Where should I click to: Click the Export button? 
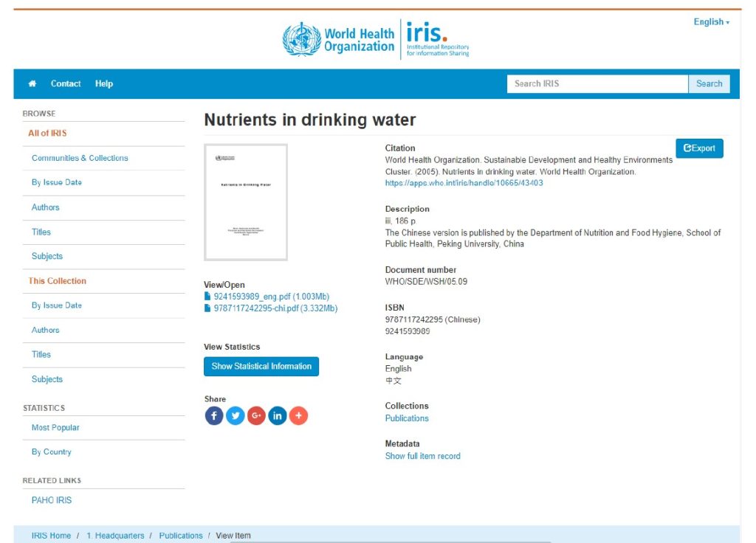click(699, 148)
